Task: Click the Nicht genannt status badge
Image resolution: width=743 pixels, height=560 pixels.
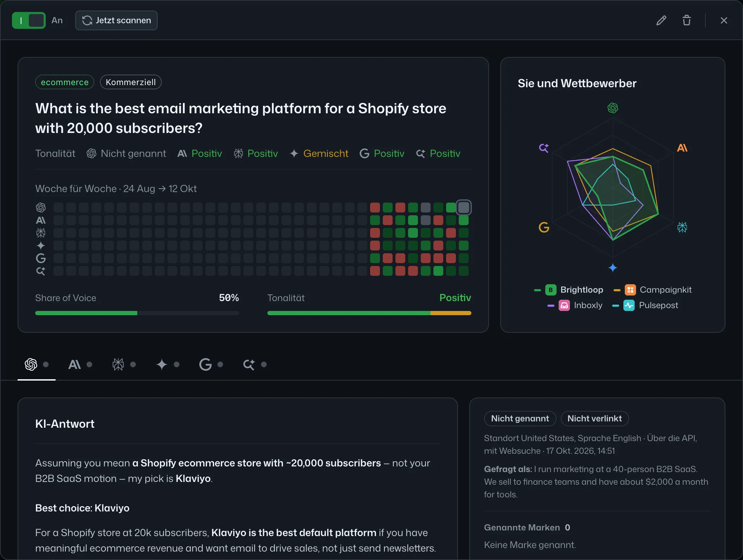Action: tap(520, 419)
